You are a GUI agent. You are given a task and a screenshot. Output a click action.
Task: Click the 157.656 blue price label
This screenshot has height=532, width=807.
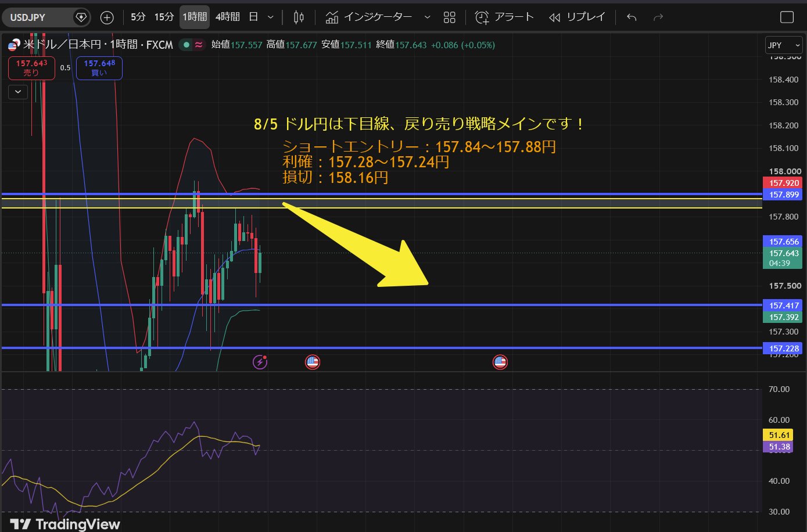[784, 242]
